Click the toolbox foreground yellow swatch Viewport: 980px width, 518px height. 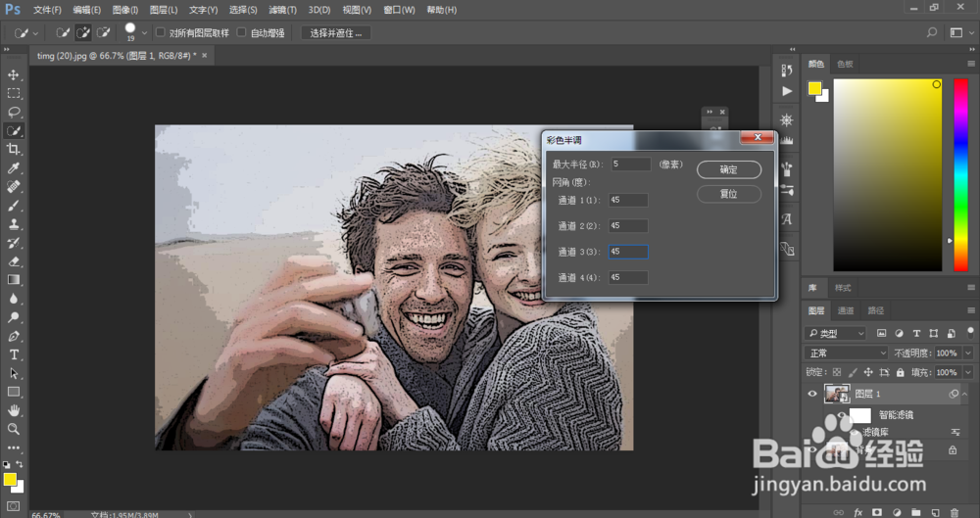tap(10, 479)
